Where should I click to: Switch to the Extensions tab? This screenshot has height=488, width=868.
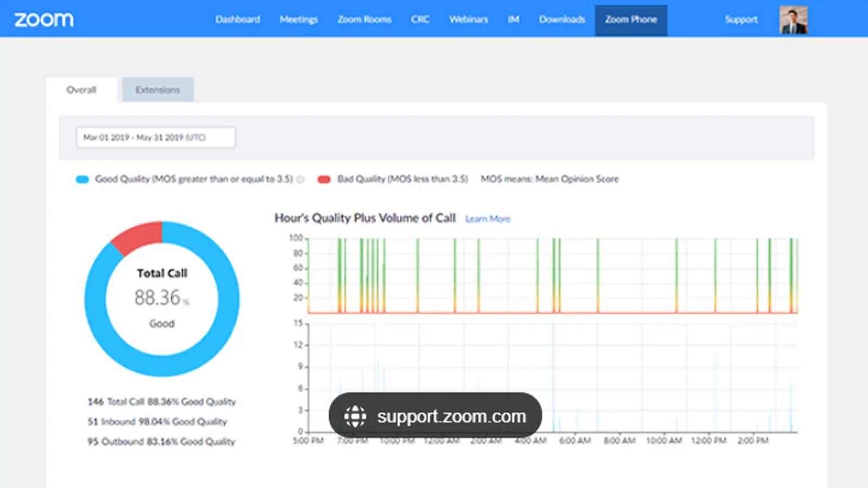158,89
